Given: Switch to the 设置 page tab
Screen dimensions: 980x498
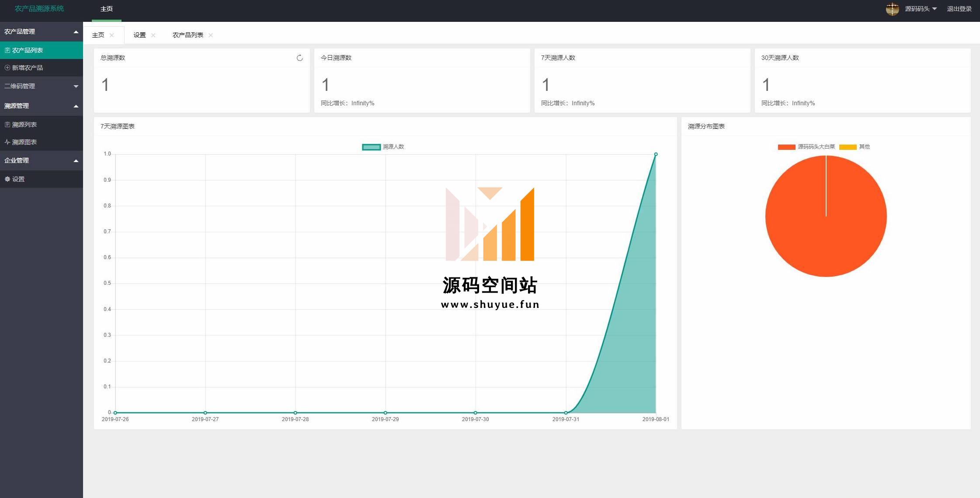Looking at the screenshot, I should pyautogui.click(x=139, y=35).
